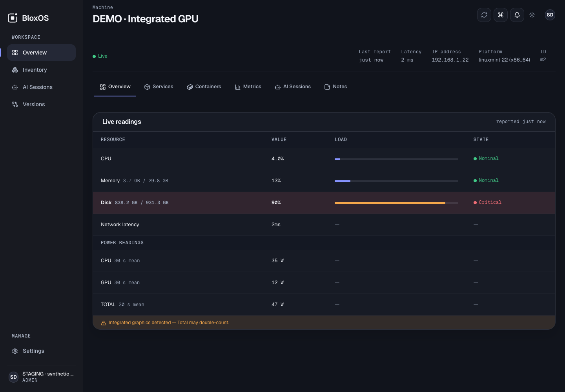The image size is (565, 392).
Task: Click the 2ms network latency value
Action: (x=276, y=225)
